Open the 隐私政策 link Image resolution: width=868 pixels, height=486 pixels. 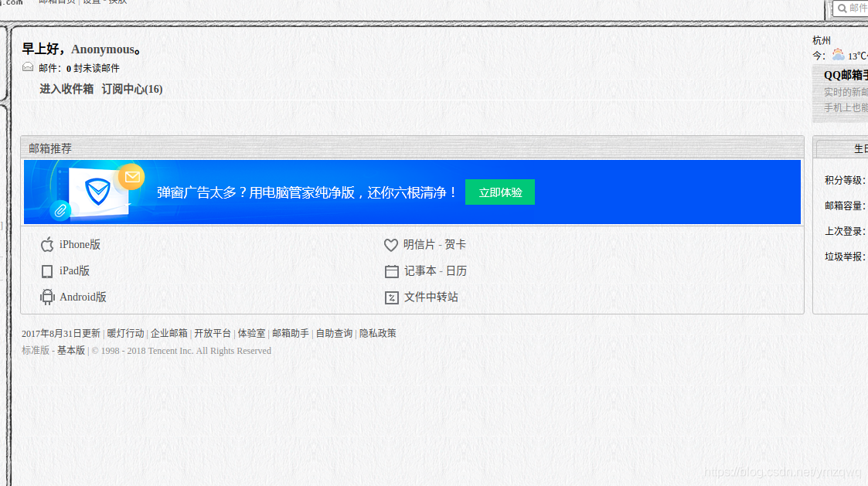coord(378,333)
